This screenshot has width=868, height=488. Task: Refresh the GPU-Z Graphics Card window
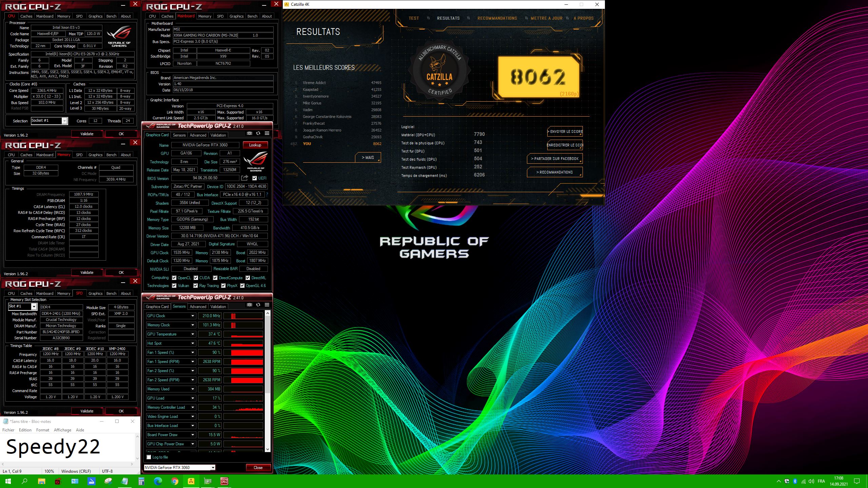click(258, 134)
